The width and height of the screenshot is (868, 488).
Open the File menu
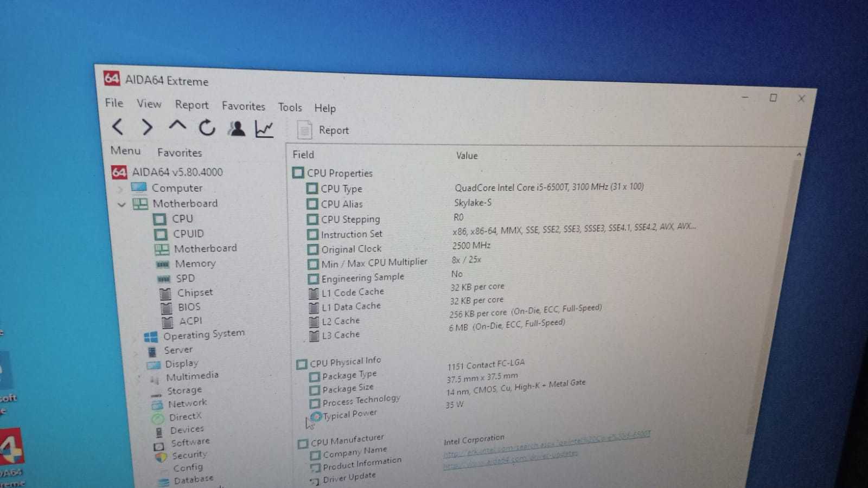114,102
